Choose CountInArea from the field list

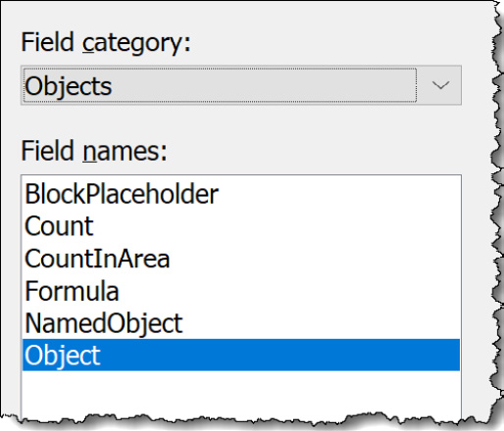241,259
